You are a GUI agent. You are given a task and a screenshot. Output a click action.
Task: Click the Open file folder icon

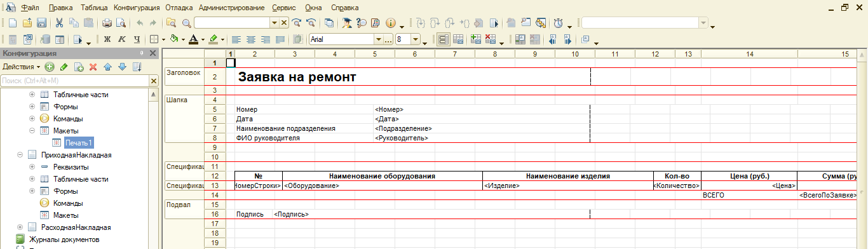[x=27, y=23]
